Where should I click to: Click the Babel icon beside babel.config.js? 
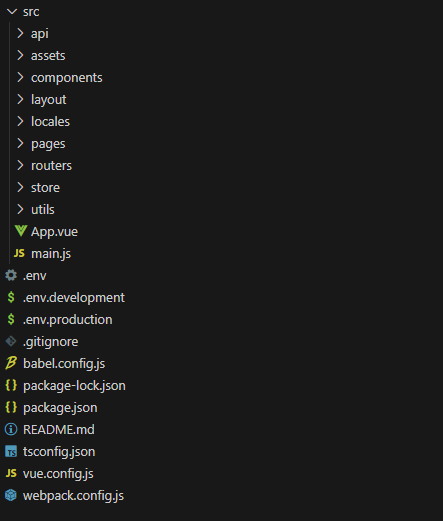click(x=11, y=363)
